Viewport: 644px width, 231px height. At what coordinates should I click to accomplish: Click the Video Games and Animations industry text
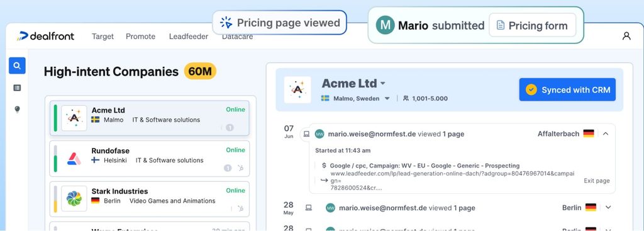(172, 201)
